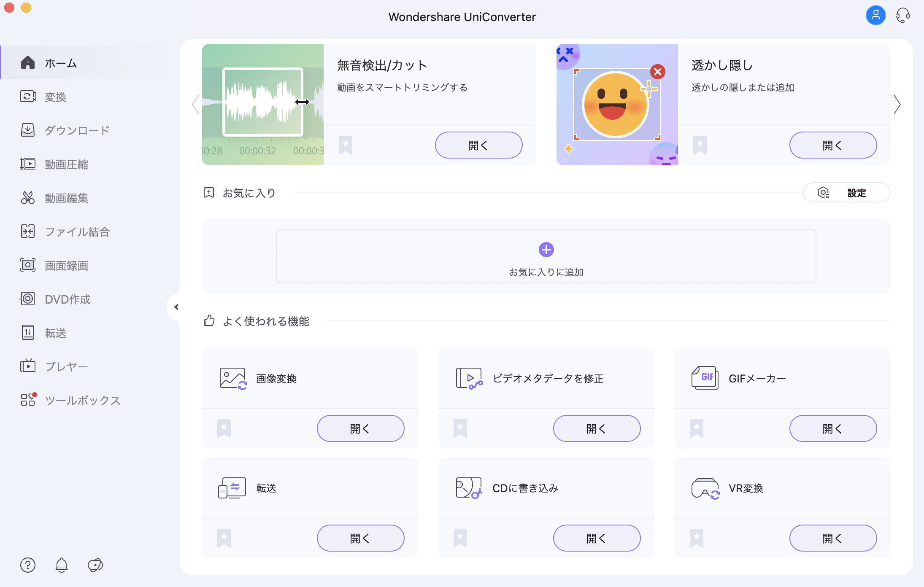Click the help question mark icon
The width and height of the screenshot is (924, 587).
(28, 565)
